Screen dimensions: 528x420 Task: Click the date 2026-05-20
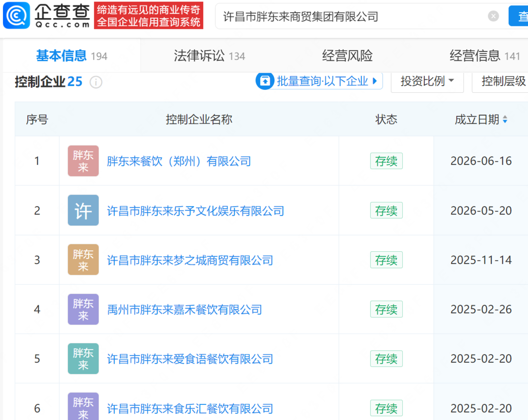coord(481,211)
